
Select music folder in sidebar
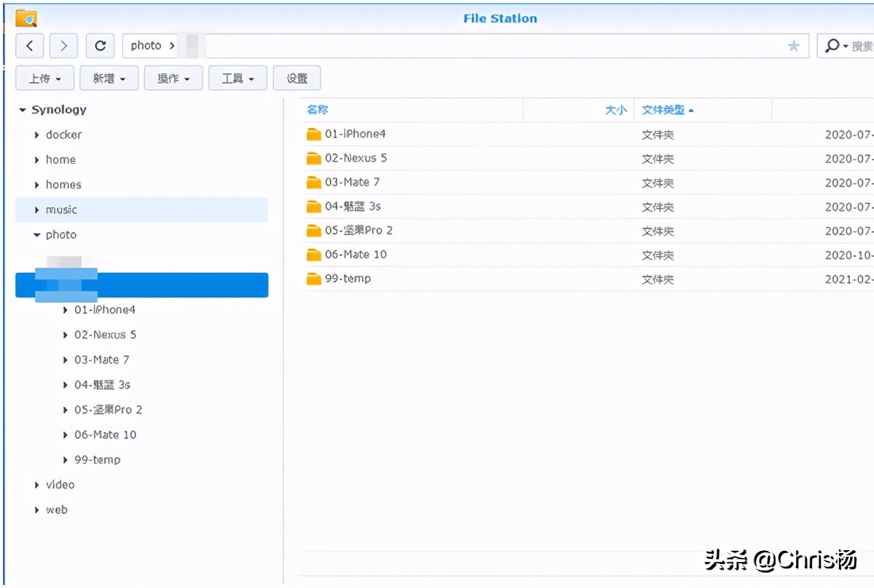[61, 210]
